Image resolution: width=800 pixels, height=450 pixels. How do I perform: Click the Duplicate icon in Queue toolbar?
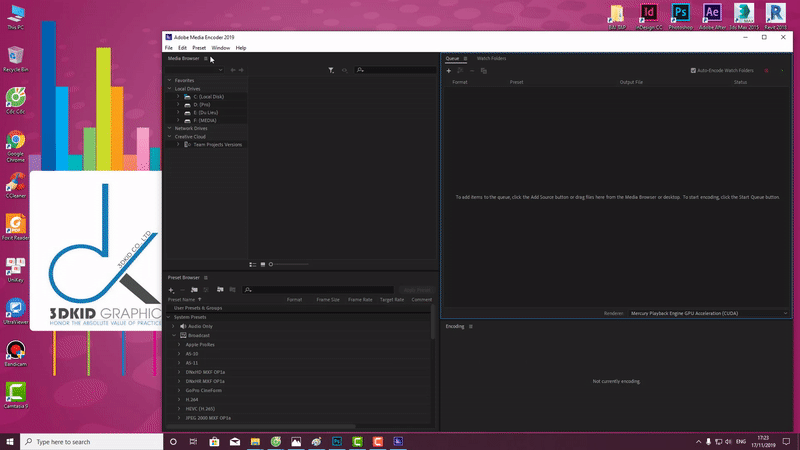(x=484, y=71)
